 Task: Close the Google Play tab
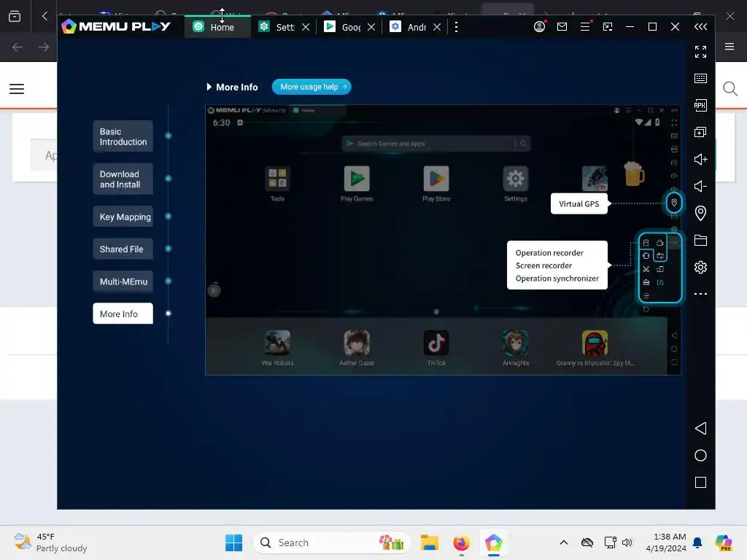(371, 27)
